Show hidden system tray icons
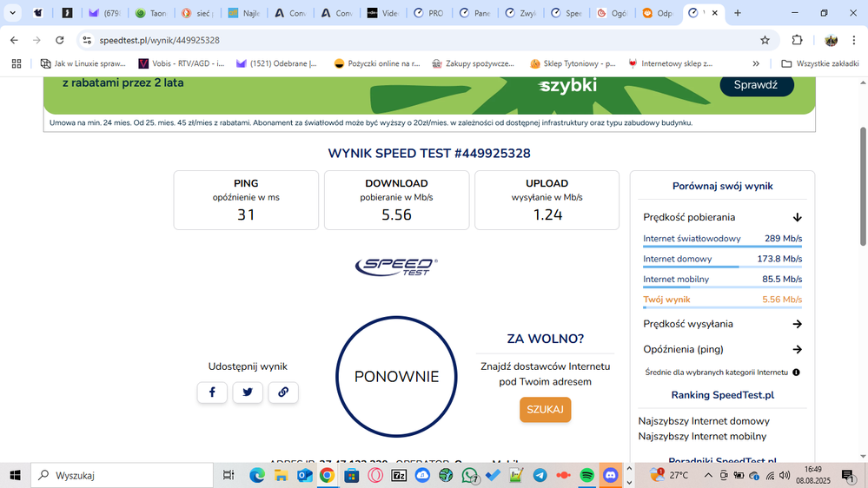Viewport: 868px width, 488px height. pos(708,475)
